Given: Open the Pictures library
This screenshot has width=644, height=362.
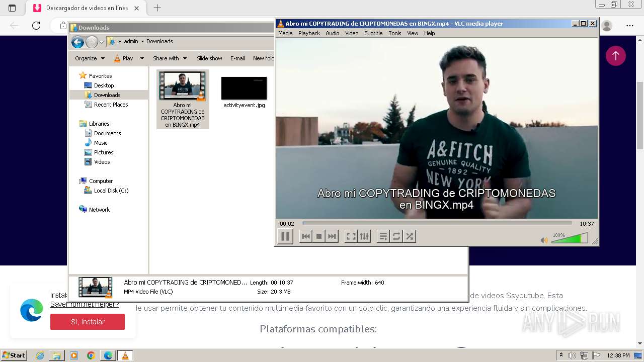Looking at the screenshot, I should pos(104,152).
